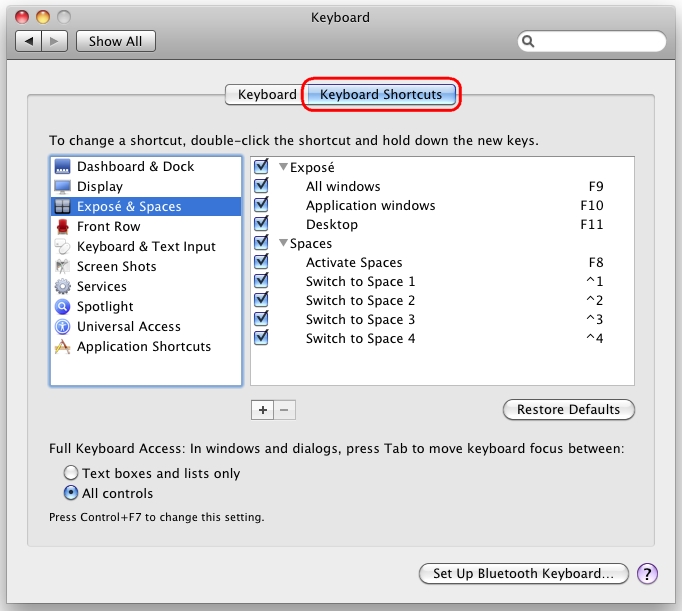Image resolution: width=682 pixels, height=611 pixels.
Task: Toggle the Activate Spaces checkbox
Action: [x=261, y=261]
